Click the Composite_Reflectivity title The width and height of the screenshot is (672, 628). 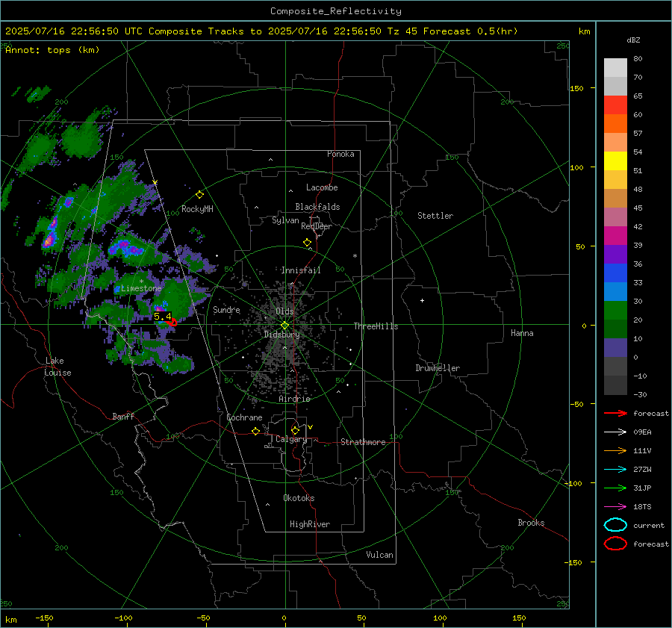[336, 11]
